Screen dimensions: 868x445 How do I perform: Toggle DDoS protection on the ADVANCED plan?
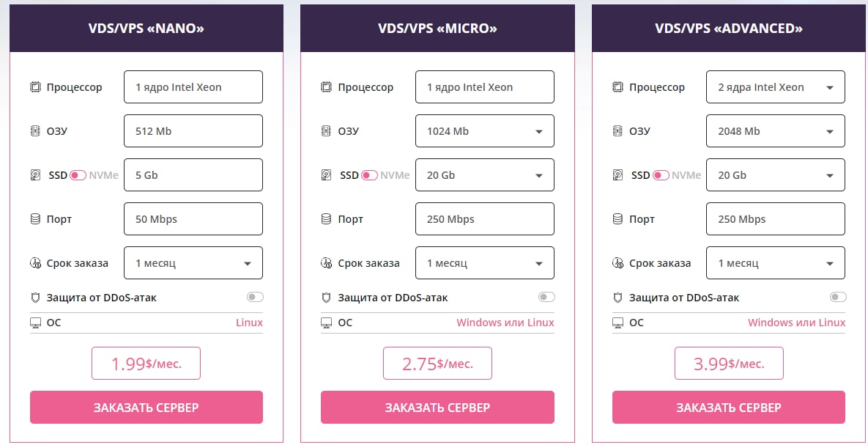point(838,298)
